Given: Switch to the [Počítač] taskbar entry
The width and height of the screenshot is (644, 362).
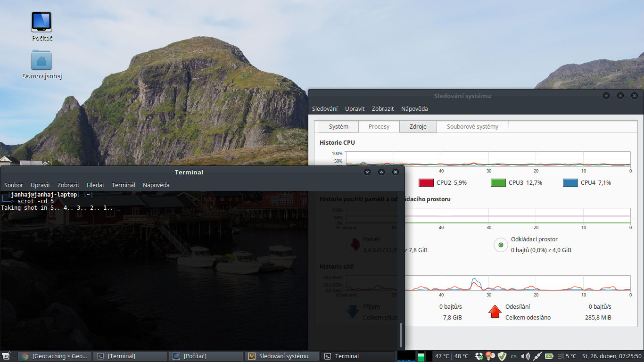Looking at the screenshot, I should [206, 356].
